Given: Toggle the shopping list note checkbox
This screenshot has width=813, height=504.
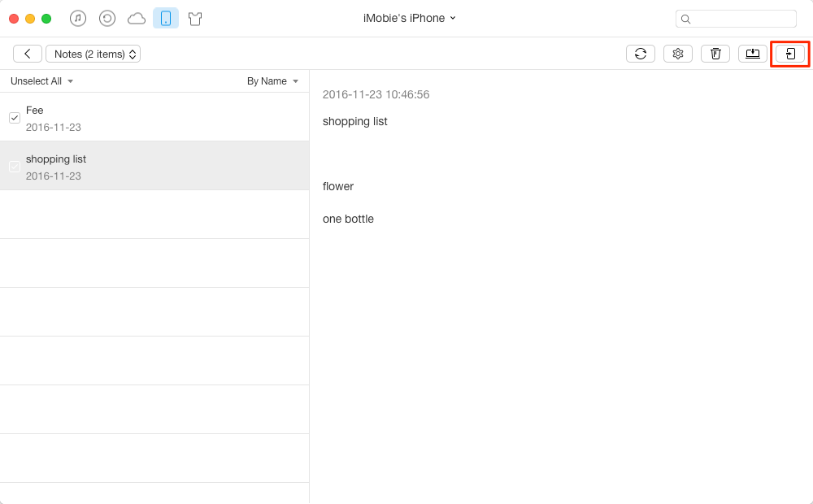Looking at the screenshot, I should [x=15, y=167].
